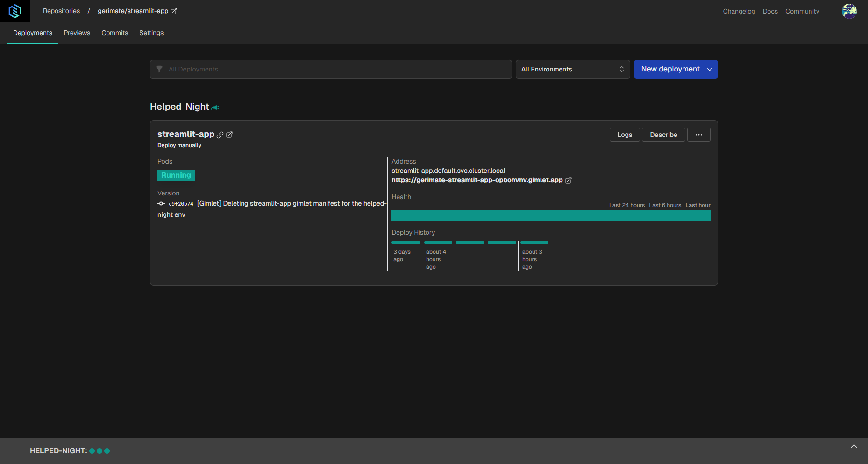Click the Running pod status badge

(176, 175)
